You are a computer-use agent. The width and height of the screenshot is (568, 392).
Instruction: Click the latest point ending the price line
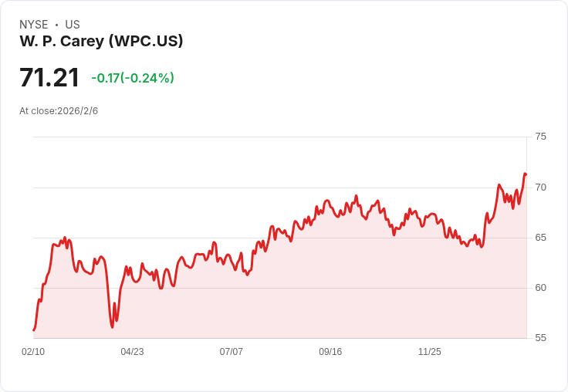click(x=526, y=174)
